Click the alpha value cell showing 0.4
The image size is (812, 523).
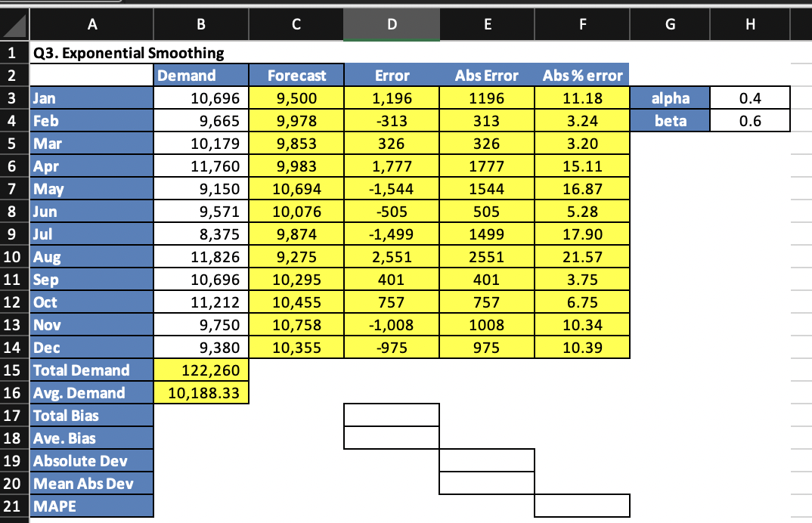[x=749, y=97]
